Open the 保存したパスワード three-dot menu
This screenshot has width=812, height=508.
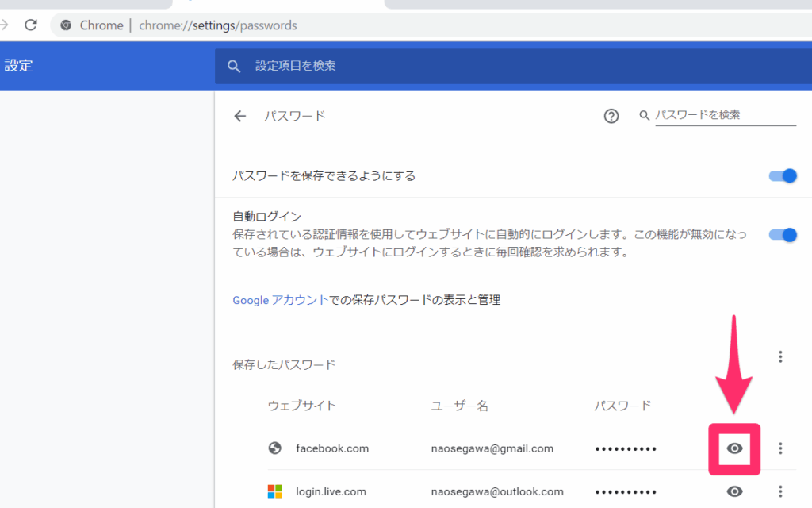pyautogui.click(x=780, y=357)
